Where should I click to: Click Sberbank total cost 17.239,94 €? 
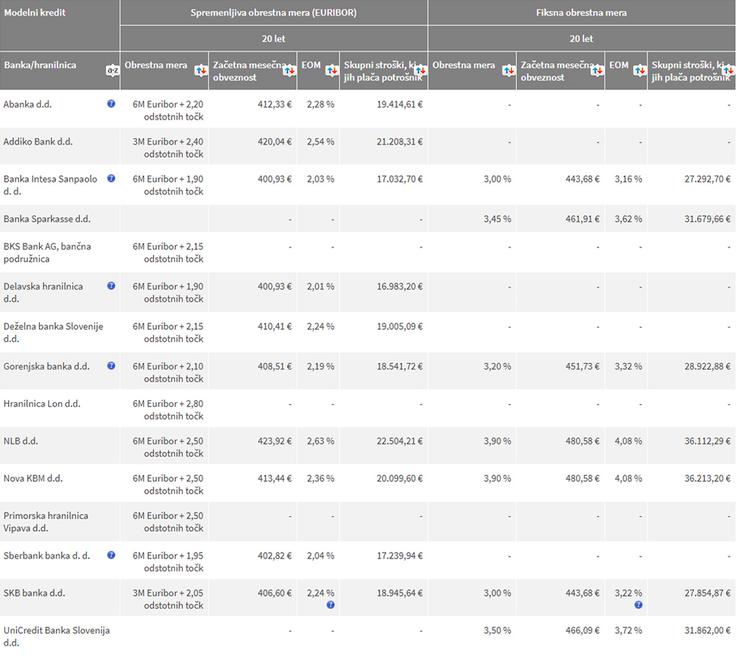(399, 556)
